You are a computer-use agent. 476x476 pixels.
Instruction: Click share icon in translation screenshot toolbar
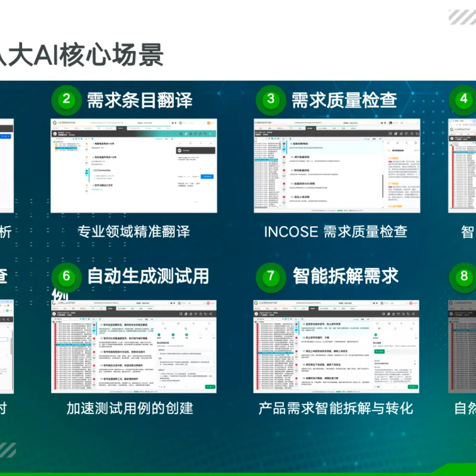point(210,133)
